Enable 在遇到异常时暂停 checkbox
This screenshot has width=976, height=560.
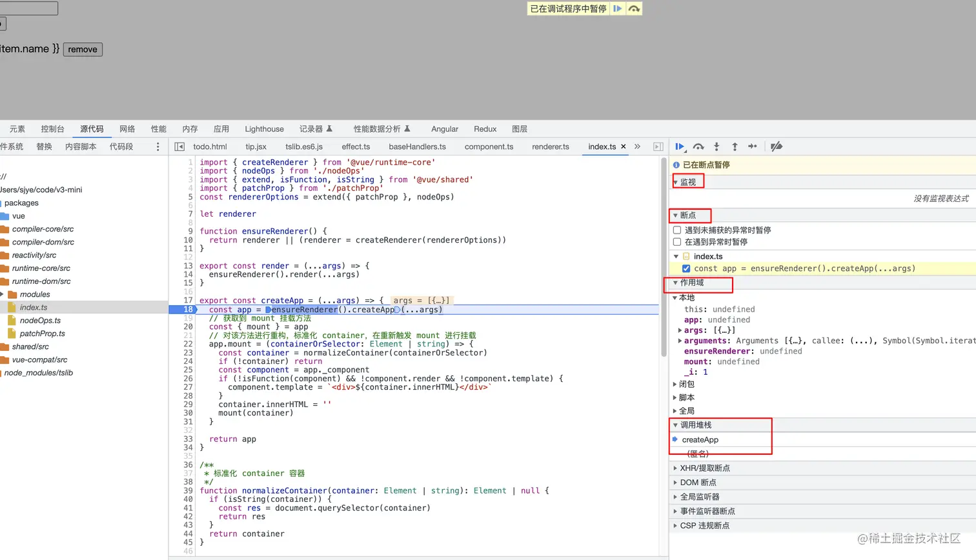[x=677, y=242]
